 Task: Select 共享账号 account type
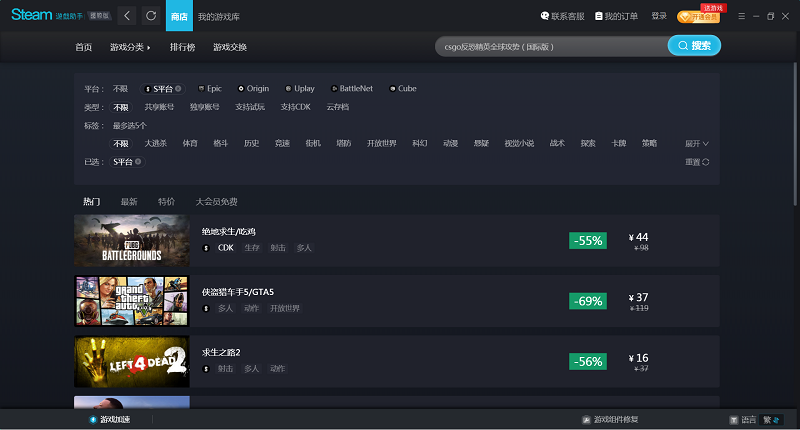pos(159,107)
